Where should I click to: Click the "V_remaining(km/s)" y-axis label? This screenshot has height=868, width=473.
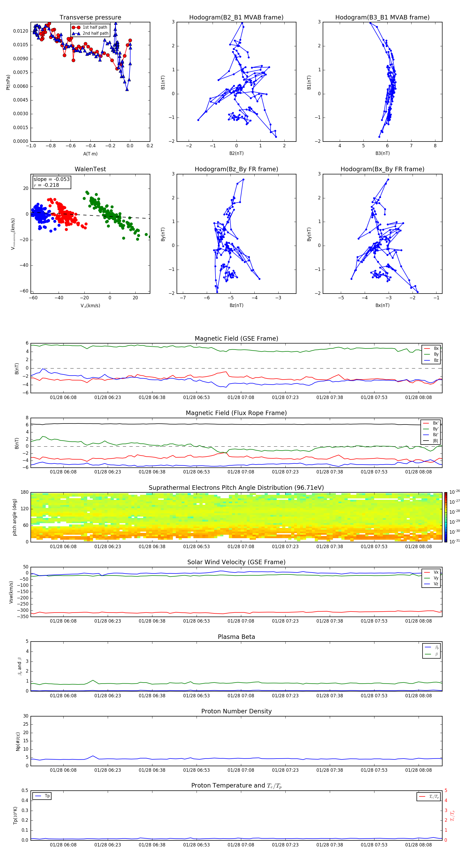[13, 234]
